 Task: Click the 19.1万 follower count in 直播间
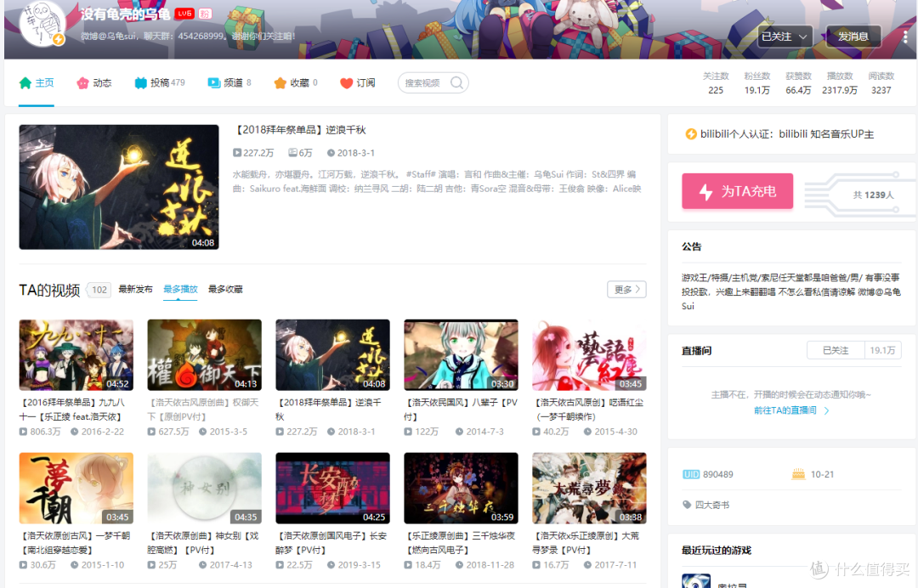pyautogui.click(x=882, y=350)
